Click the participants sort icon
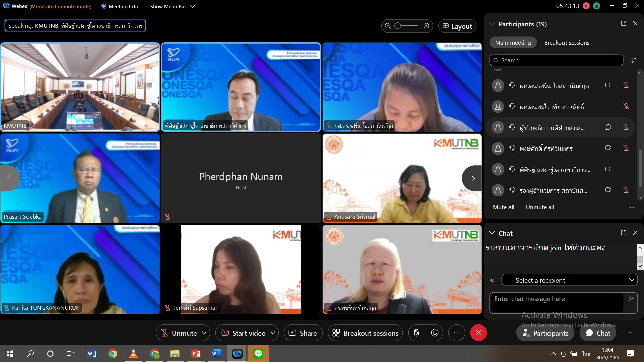 (x=633, y=60)
